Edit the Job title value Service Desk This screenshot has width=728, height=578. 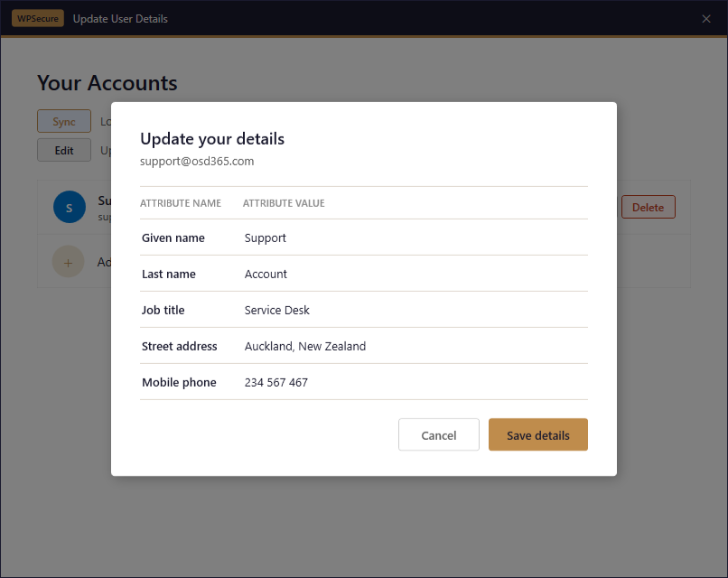coord(277,310)
